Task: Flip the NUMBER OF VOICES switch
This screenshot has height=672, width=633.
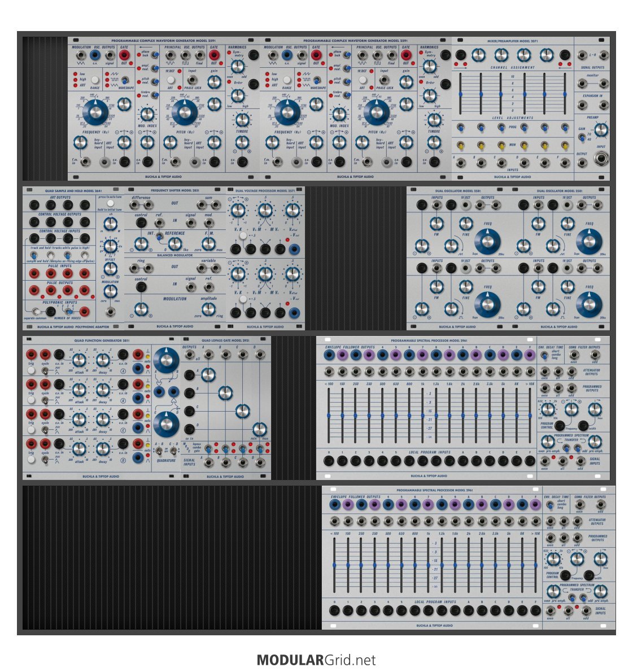Action: pos(68,311)
